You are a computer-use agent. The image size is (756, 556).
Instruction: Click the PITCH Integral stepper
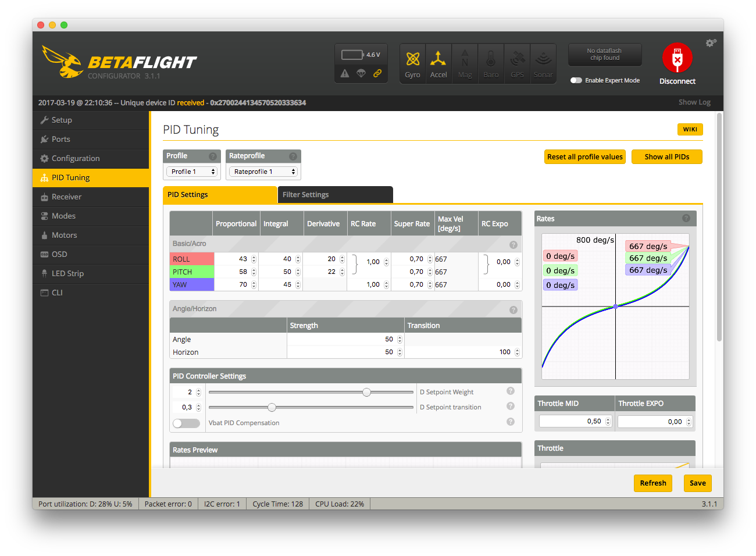pos(298,272)
